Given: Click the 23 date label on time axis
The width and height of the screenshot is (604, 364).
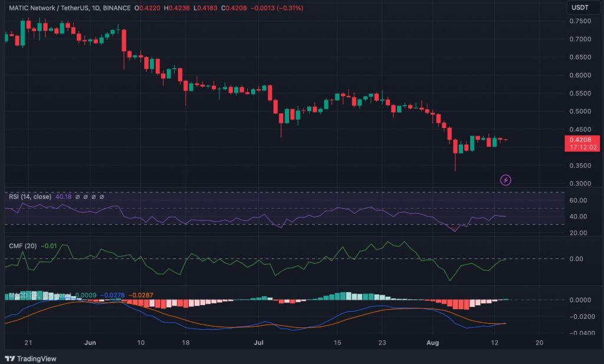Looking at the screenshot, I should [x=382, y=343].
